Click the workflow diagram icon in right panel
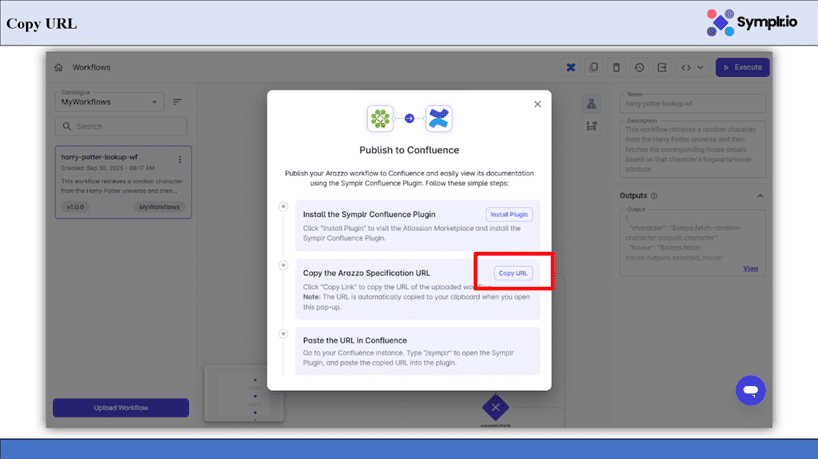This screenshot has height=459, width=818. [592, 104]
